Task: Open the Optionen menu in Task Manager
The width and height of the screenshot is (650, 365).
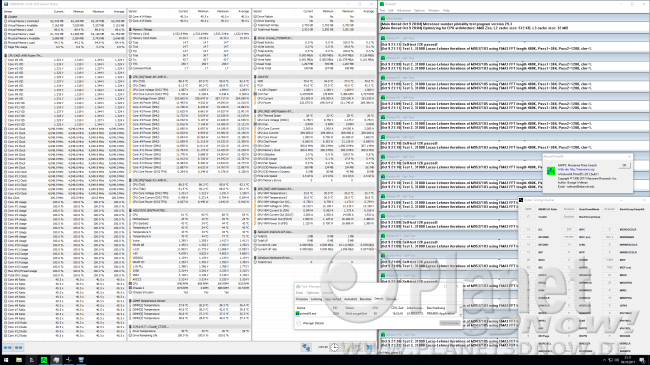Action: click(313, 293)
